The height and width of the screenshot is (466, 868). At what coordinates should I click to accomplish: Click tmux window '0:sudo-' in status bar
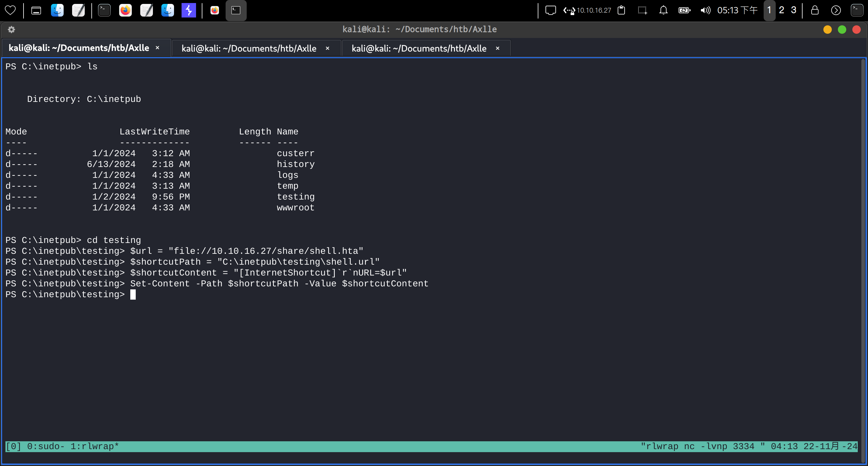[x=46, y=446]
